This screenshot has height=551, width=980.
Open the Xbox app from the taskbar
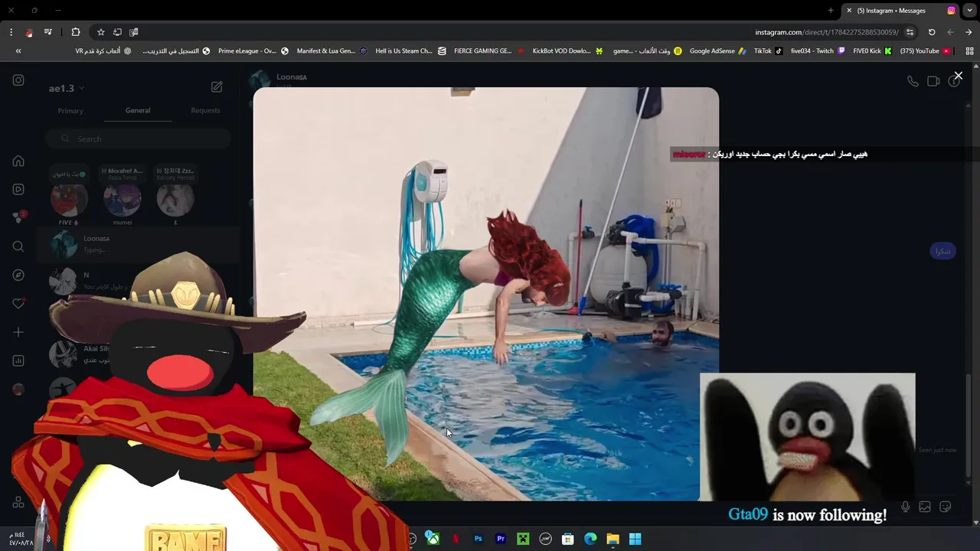433,539
